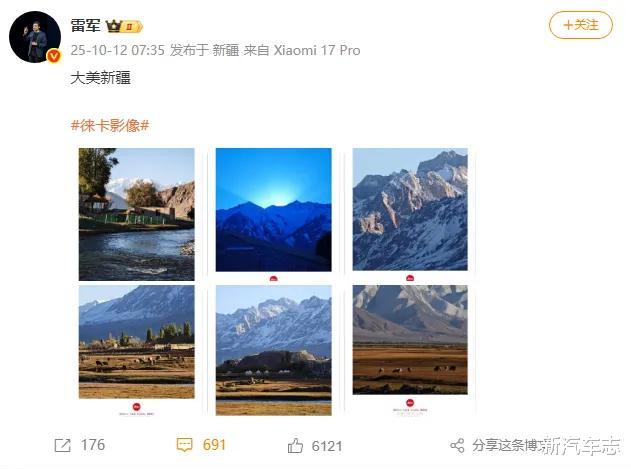This screenshot has height=469, width=631.
Task: Click the repost icon beside 176
Action: [x=62, y=445]
